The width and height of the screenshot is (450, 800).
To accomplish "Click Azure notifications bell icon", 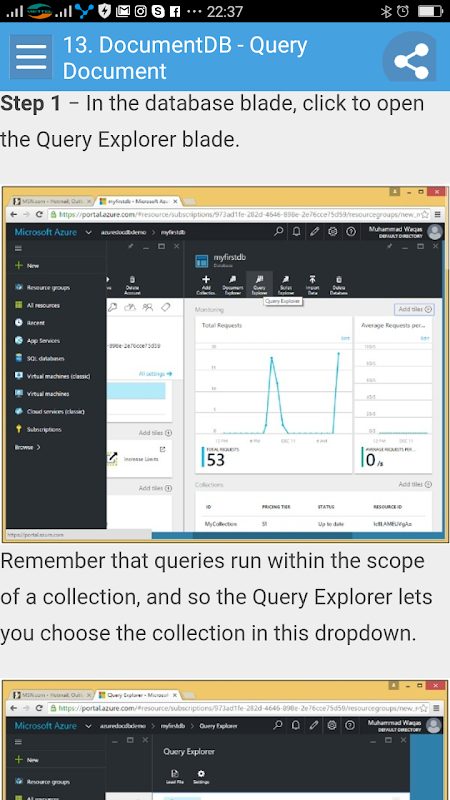I will 296,232.
